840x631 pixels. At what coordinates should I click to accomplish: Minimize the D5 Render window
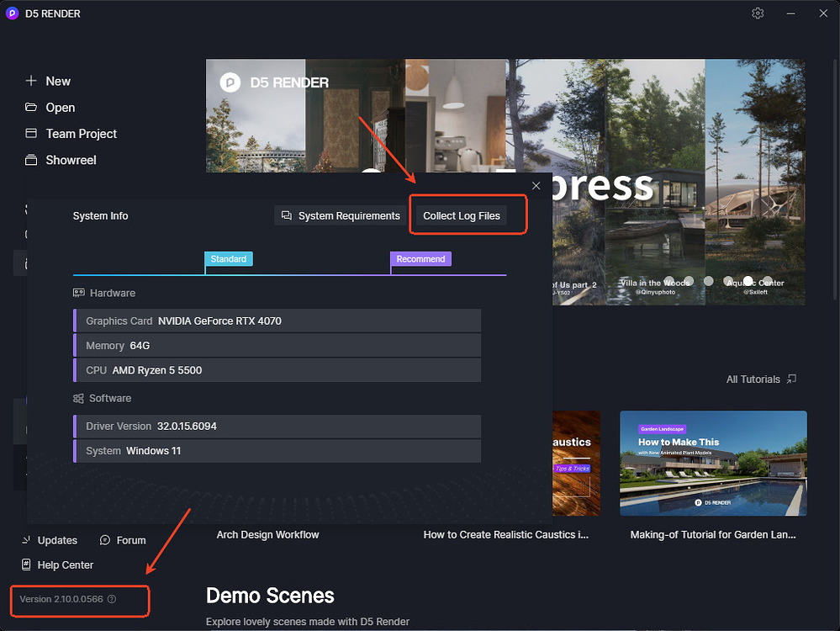[x=790, y=13]
